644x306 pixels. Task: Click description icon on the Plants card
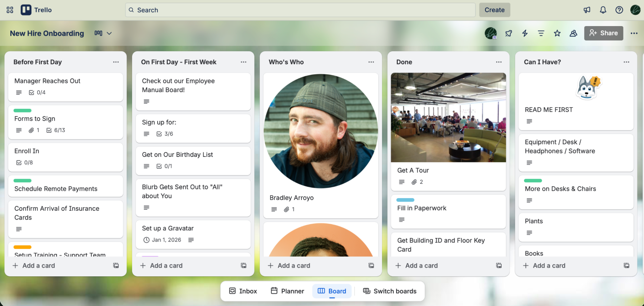(529, 233)
